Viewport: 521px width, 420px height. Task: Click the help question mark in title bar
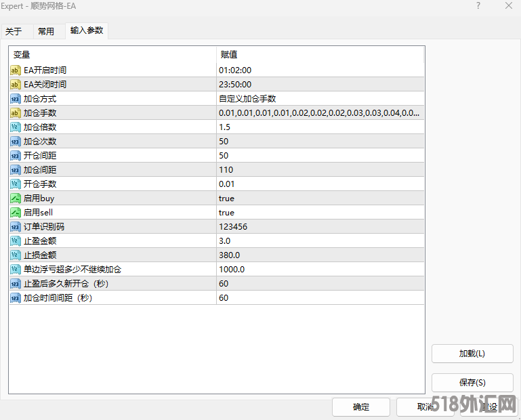coord(478,6)
